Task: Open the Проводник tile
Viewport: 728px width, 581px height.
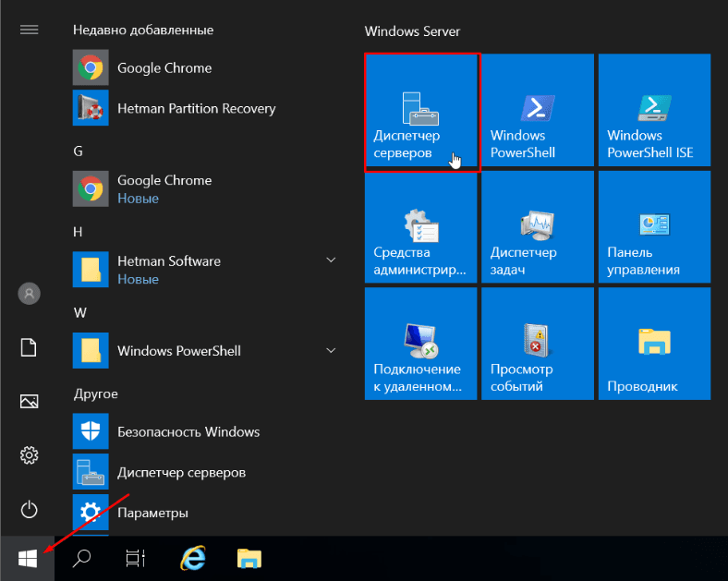Action: pos(655,344)
